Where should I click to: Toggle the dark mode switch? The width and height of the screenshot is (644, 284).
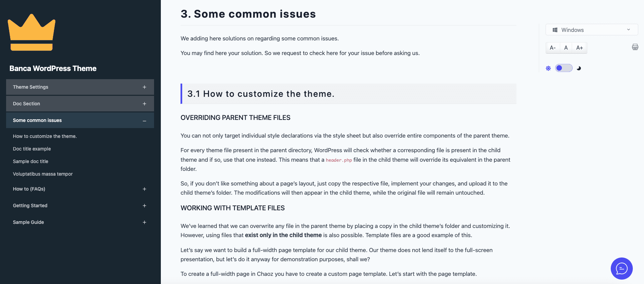[x=564, y=68]
